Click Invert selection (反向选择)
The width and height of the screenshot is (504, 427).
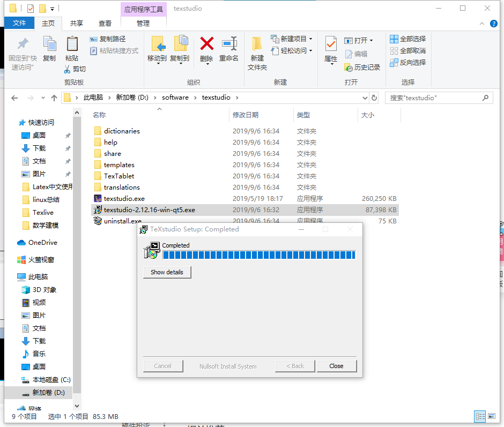(408, 63)
